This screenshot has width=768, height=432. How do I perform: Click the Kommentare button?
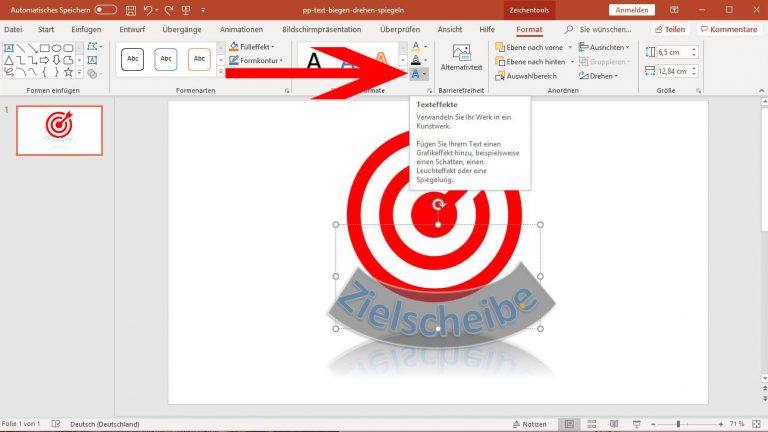coord(729,30)
